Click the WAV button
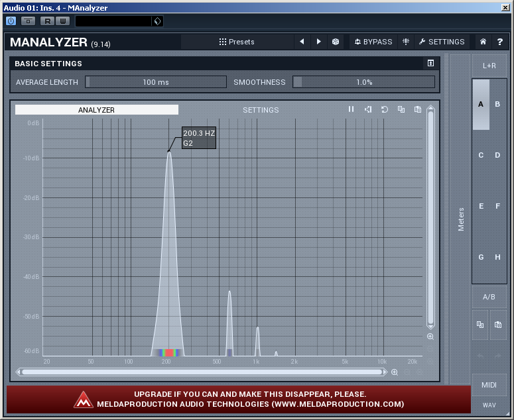Image resolution: width=514 pixels, height=420 pixels. pos(489,405)
